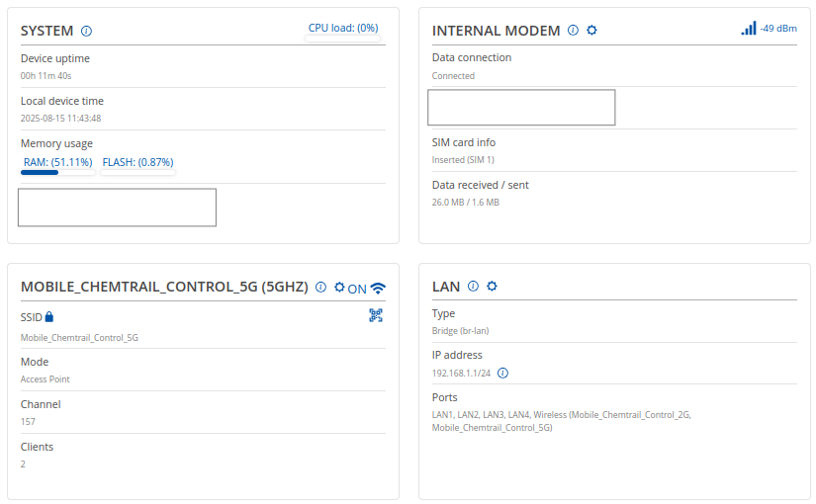The image size is (816, 504).
Task: Click the Channel label
Action: coord(41,404)
